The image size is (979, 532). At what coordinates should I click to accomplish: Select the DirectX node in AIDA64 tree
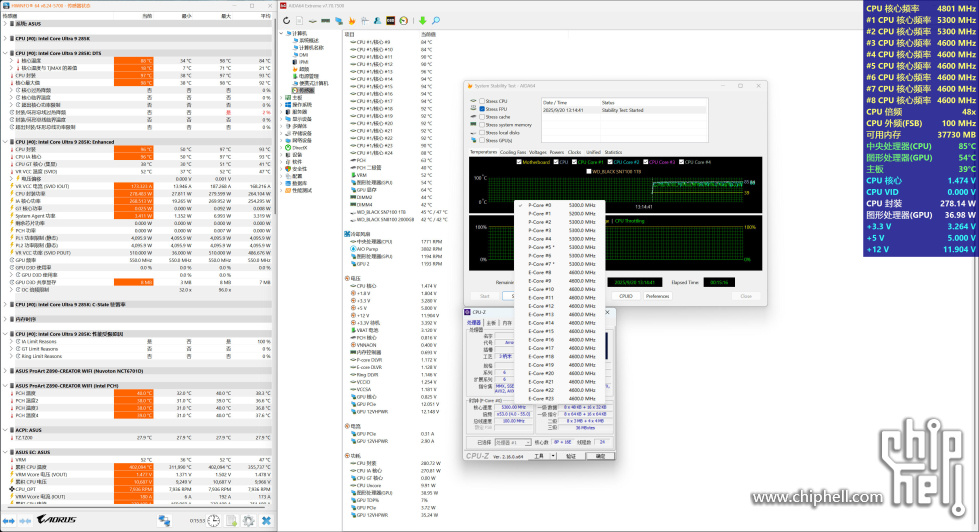[302, 146]
